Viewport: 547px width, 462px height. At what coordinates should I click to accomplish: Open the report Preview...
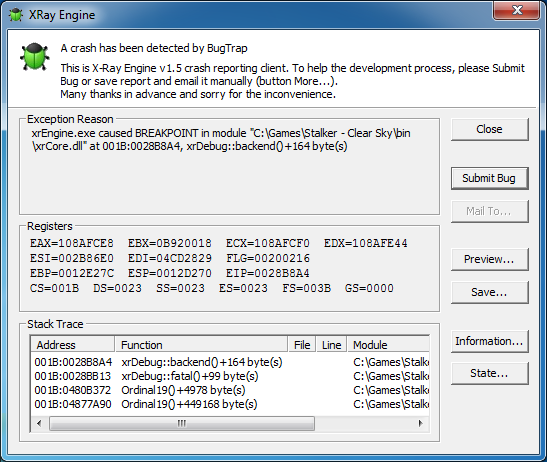(x=489, y=259)
